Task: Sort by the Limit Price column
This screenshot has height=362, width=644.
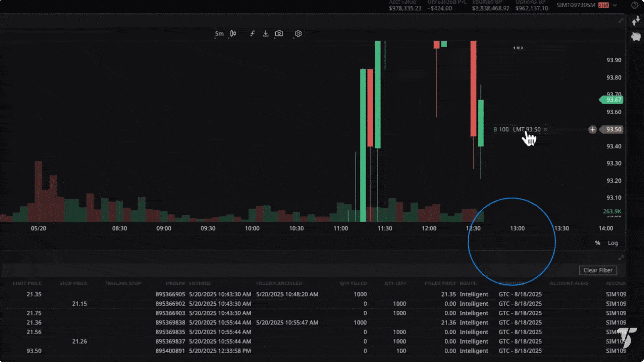Action: point(27,284)
